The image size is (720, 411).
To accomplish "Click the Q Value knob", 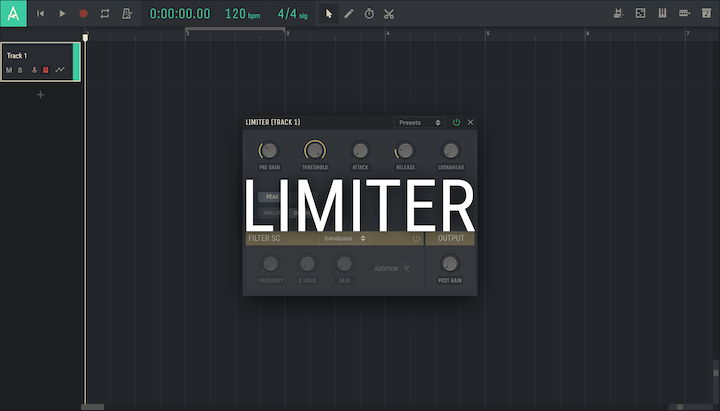I will pyautogui.click(x=307, y=264).
